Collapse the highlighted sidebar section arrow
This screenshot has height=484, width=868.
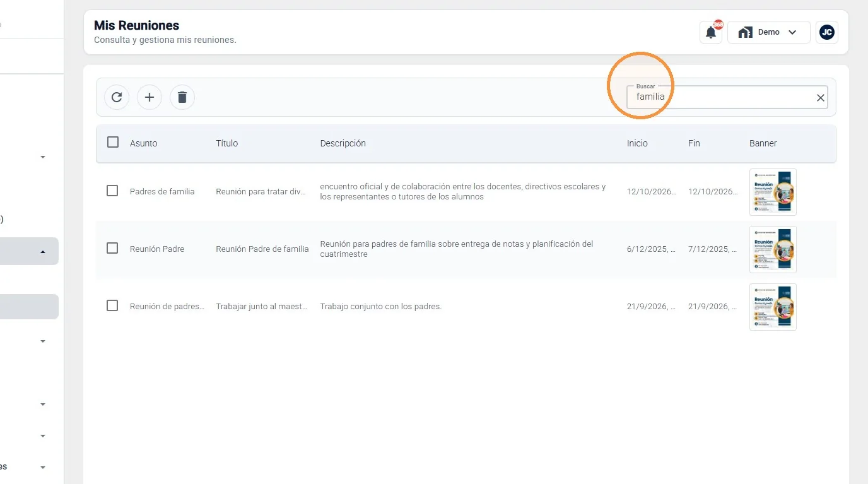pyautogui.click(x=43, y=252)
